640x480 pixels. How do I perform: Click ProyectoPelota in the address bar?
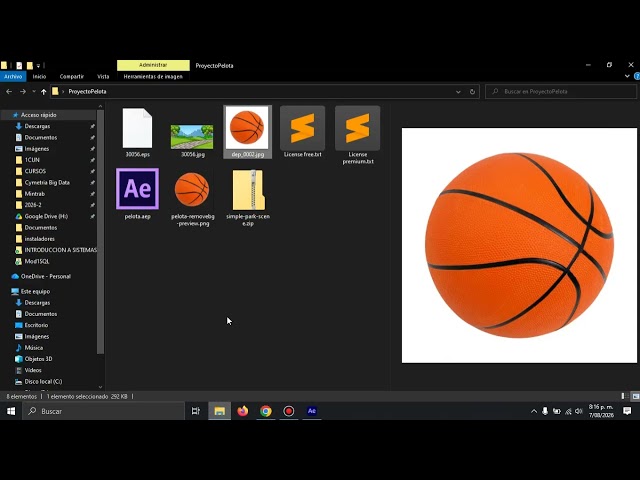point(87,91)
